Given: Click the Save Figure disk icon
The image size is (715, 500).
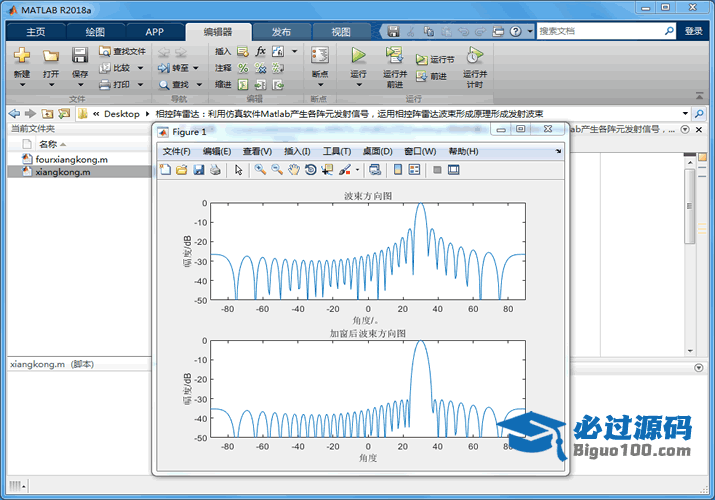Looking at the screenshot, I should pos(198,170).
